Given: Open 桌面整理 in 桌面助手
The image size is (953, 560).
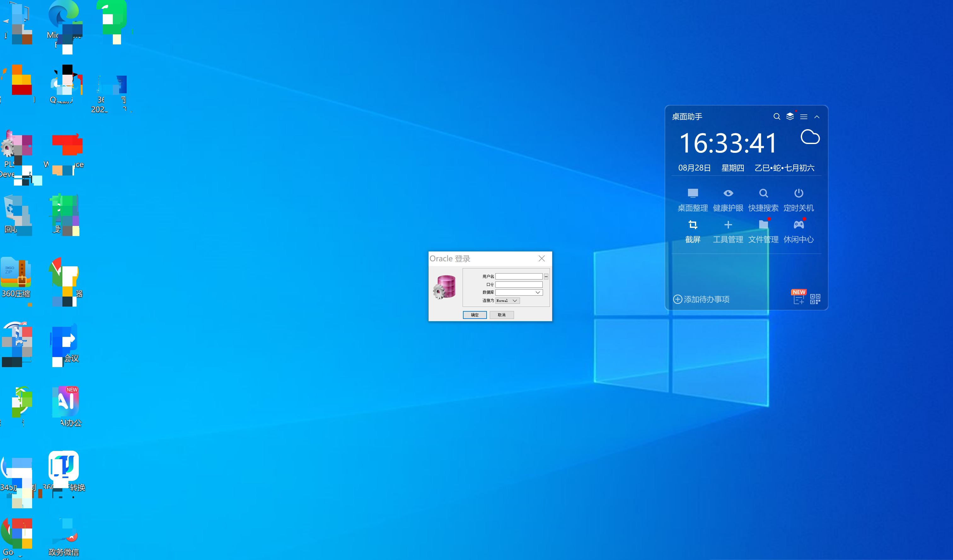Looking at the screenshot, I should point(692,200).
